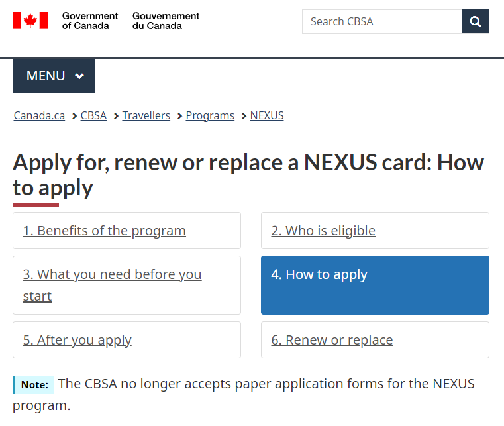Screen dimensions: 504x426
Task: Click the chevron before CBSA breadcrumb
Action: pos(75,116)
